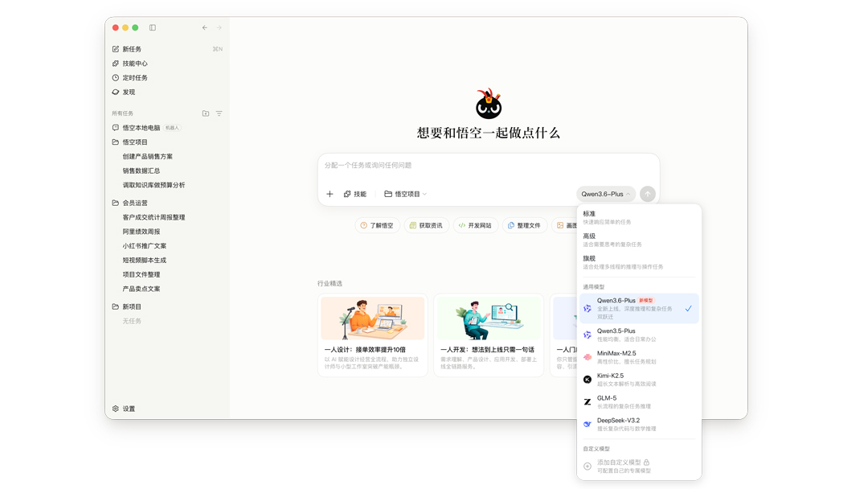868x489 pixels.
Task: Click the plus attachment icon in input box
Action: 330,194
